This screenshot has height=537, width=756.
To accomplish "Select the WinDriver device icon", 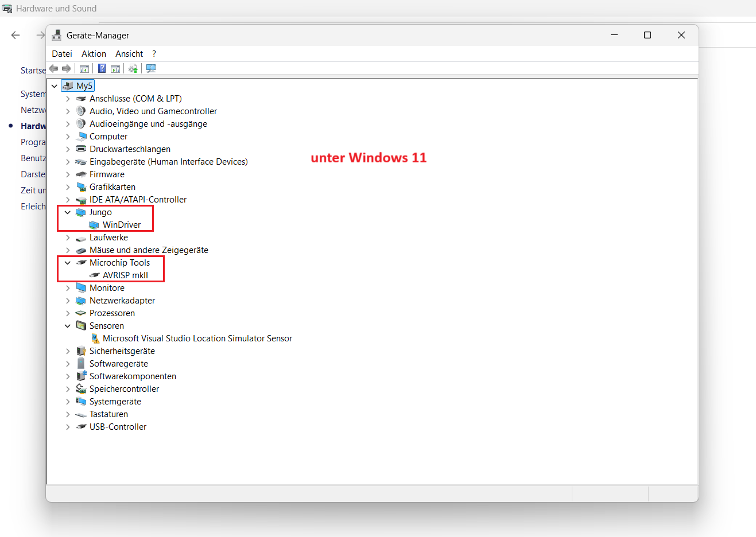I will (94, 225).
